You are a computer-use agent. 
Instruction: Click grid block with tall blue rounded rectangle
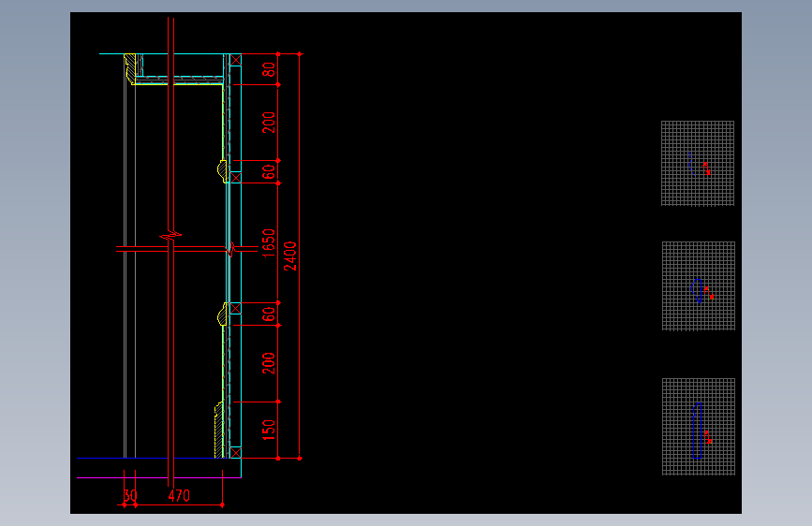click(x=698, y=427)
